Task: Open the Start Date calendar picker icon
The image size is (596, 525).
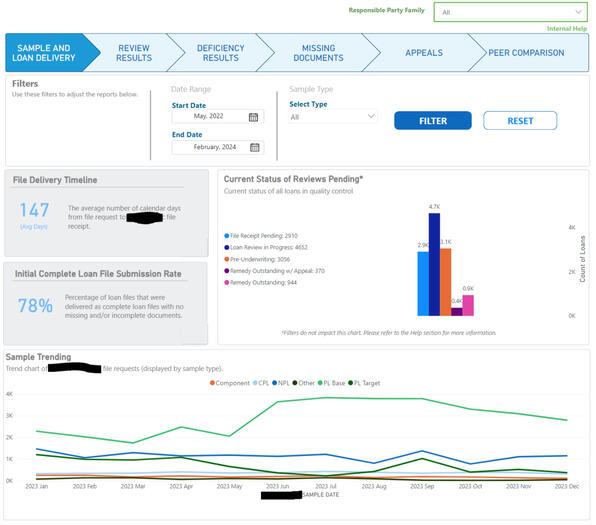Action: coord(253,117)
